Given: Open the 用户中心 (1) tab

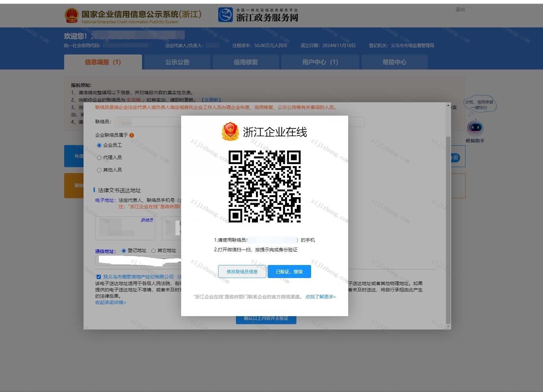Looking at the screenshot, I should pos(320,62).
